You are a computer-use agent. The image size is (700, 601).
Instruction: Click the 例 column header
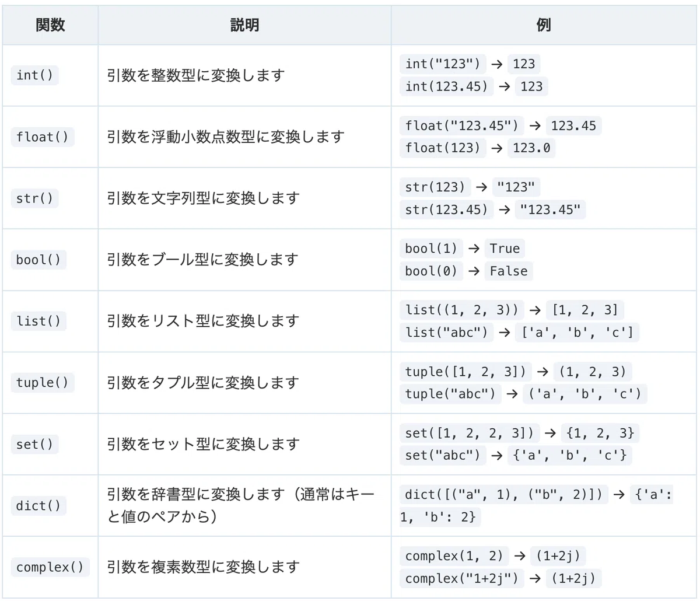coord(544,25)
